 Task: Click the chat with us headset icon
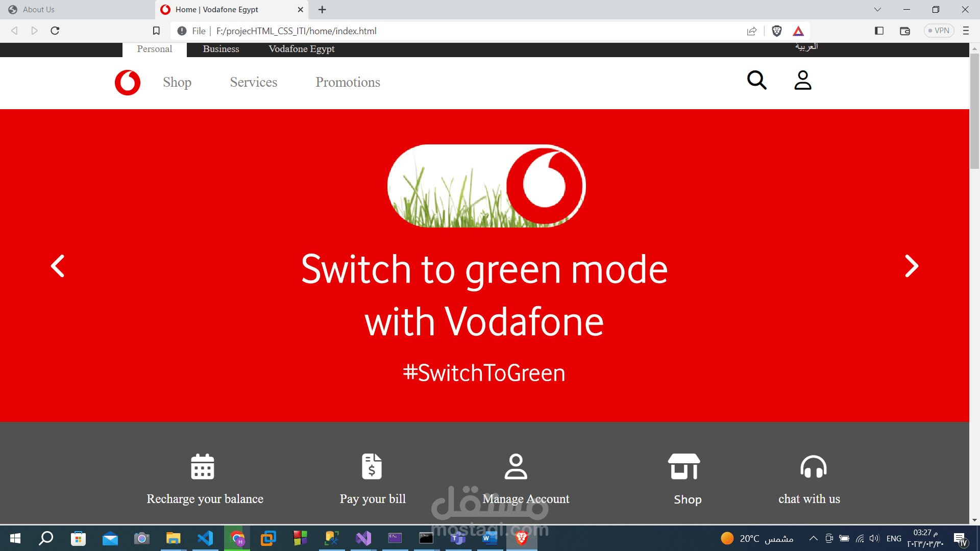pyautogui.click(x=813, y=466)
